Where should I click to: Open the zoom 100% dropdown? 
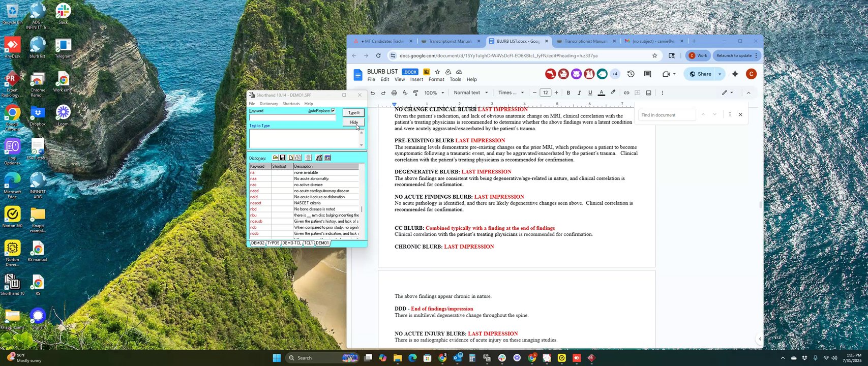pyautogui.click(x=434, y=93)
